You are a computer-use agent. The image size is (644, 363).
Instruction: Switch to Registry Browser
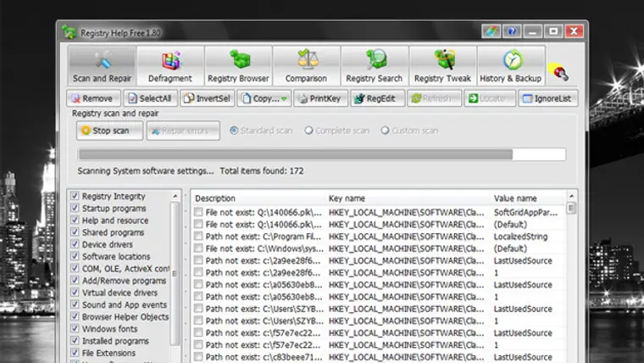pos(238,66)
